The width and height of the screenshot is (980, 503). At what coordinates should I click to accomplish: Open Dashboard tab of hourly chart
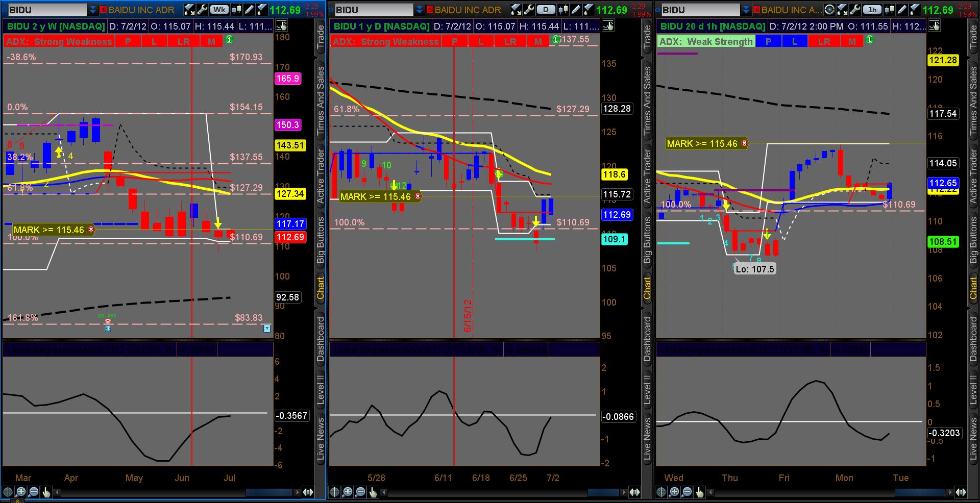coord(974,339)
